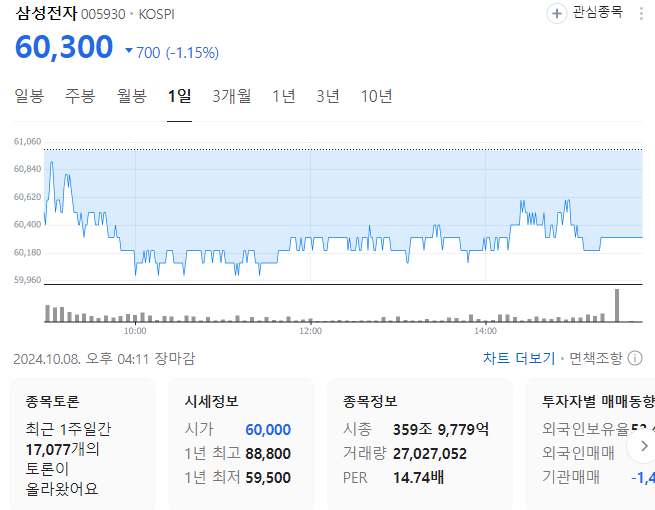Click the KOSPI market label
655x510 pixels.
click(156, 15)
